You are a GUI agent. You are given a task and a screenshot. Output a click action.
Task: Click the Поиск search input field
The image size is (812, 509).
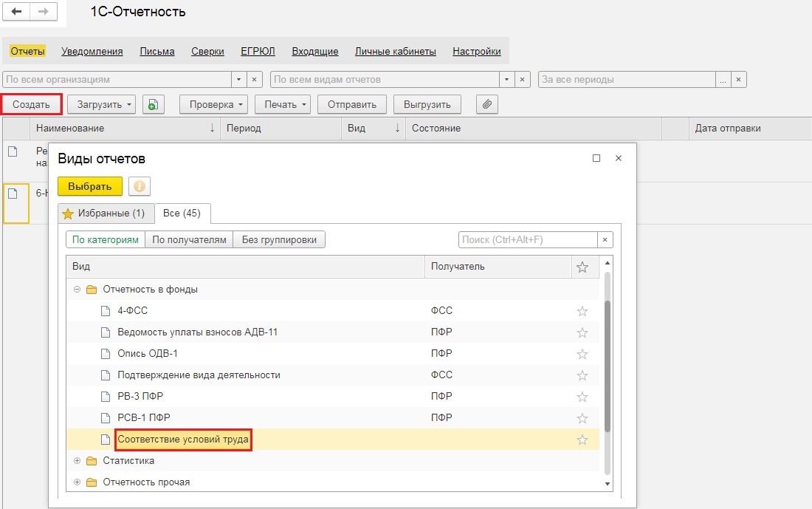527,239
